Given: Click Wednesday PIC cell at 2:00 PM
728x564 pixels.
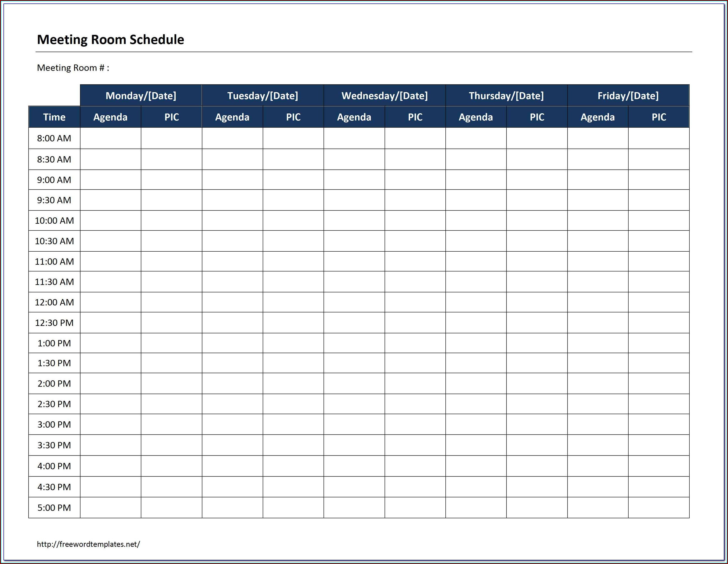Looking at the screenshot, I should coord(415,383).
